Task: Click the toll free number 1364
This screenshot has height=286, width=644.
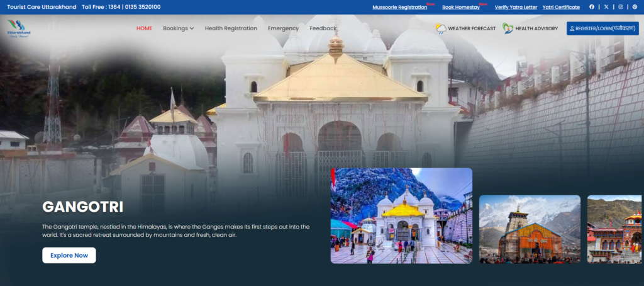Action: pos(114,7)
